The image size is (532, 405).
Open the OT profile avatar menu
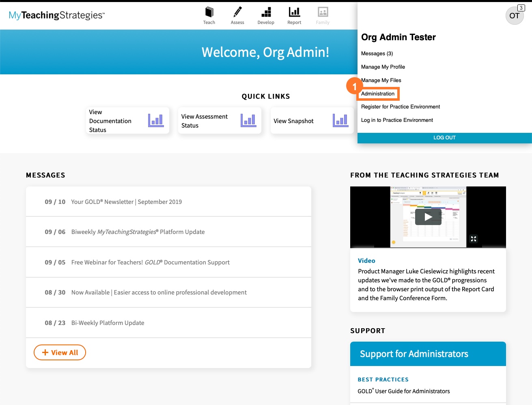514,15
